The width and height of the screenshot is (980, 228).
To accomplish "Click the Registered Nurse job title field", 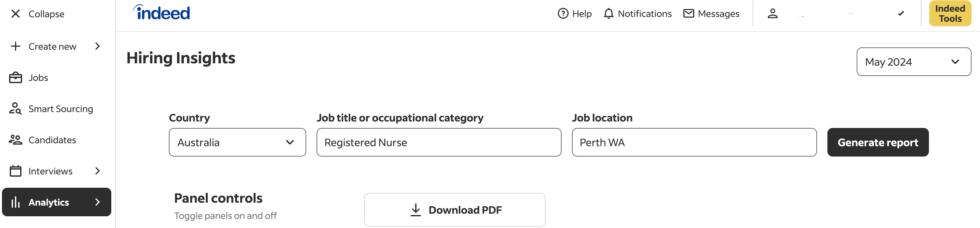I will 438,143.
